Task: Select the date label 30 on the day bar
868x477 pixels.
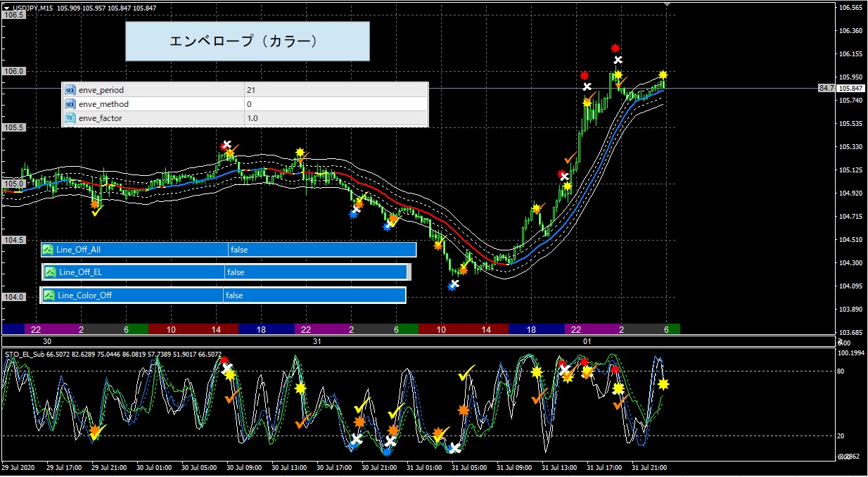Action: (x=47, y=341)
